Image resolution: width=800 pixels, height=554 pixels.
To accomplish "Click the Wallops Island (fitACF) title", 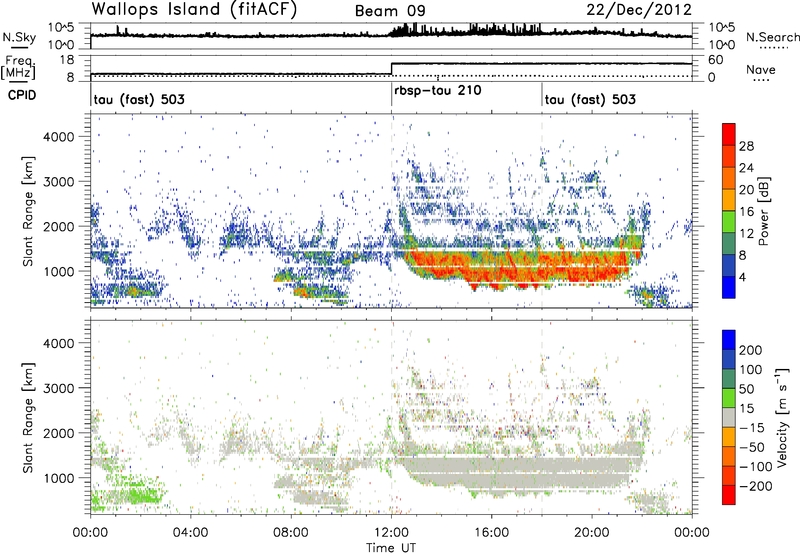I will coord(194,9).
